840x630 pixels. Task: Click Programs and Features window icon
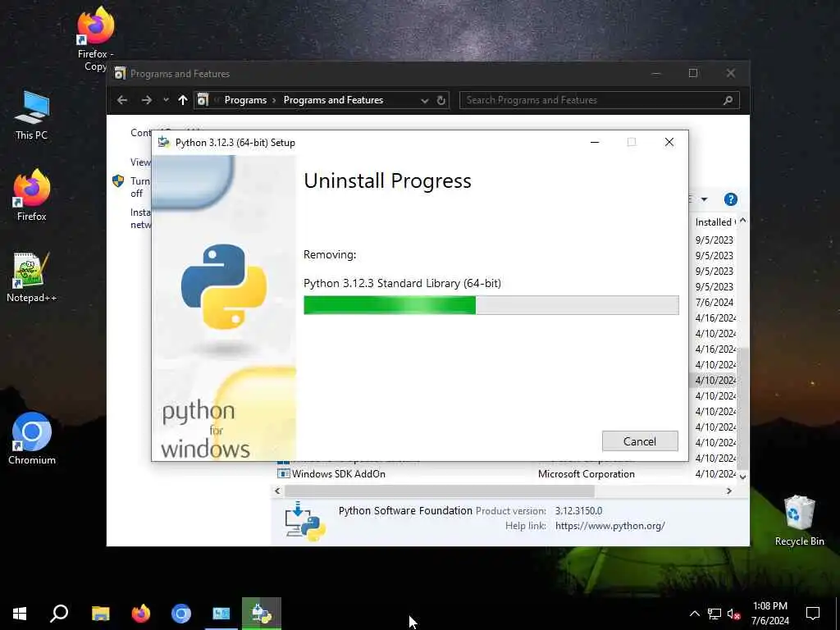[x=120, y=73]
